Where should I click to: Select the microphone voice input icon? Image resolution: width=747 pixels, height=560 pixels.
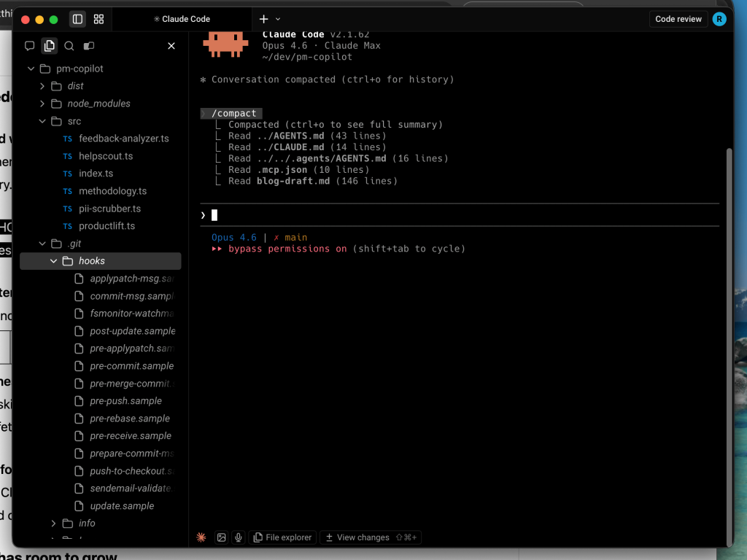[x=239, y=537]
